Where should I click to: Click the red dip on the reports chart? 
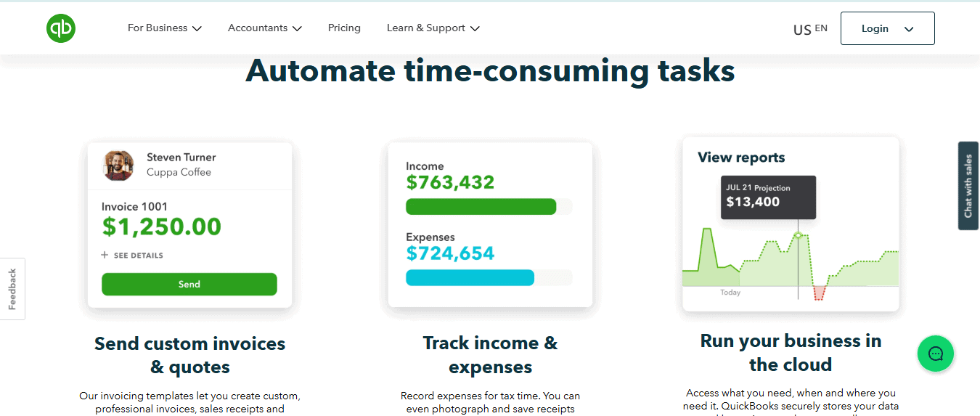820,292
